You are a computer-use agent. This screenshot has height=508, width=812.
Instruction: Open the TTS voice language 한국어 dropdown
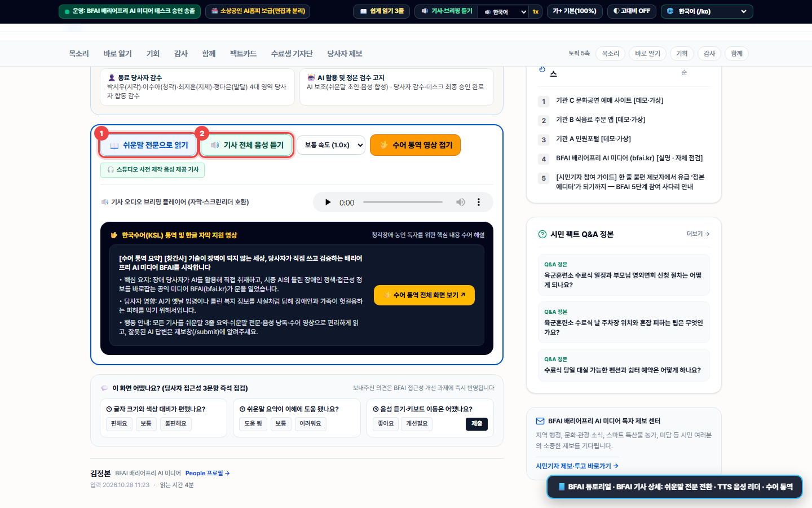504,11
